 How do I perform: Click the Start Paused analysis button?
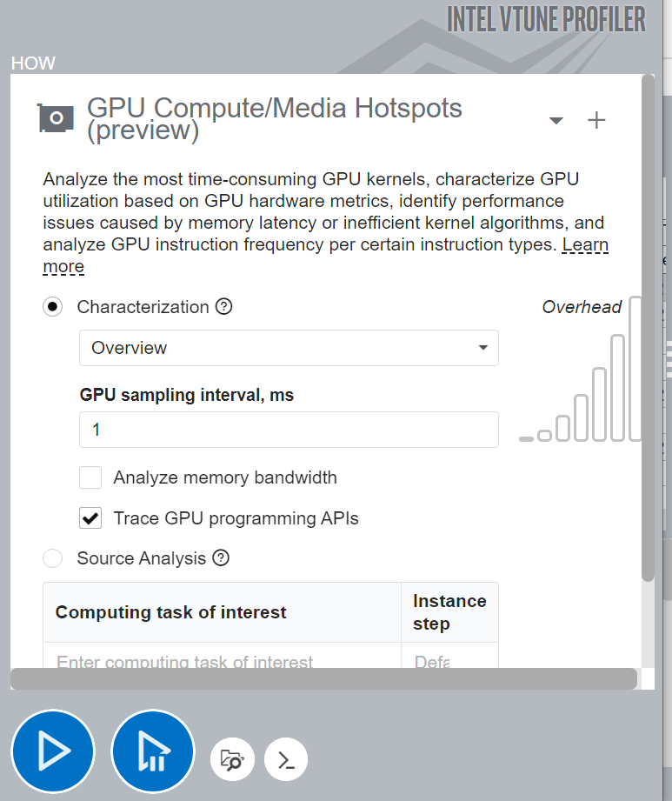coord(153,751)
